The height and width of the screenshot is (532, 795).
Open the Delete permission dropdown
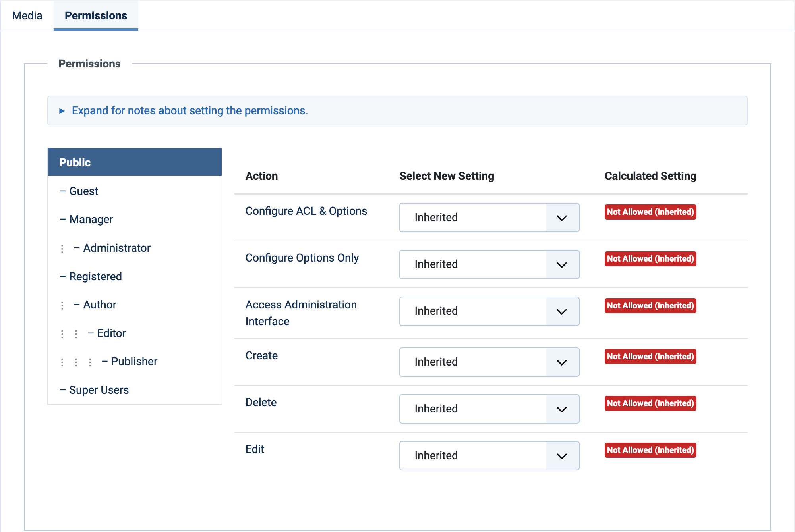click(x=489, y=409)
